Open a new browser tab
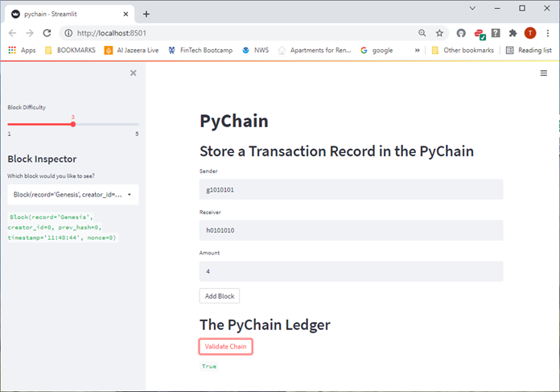560x392 pixels. 146,14
